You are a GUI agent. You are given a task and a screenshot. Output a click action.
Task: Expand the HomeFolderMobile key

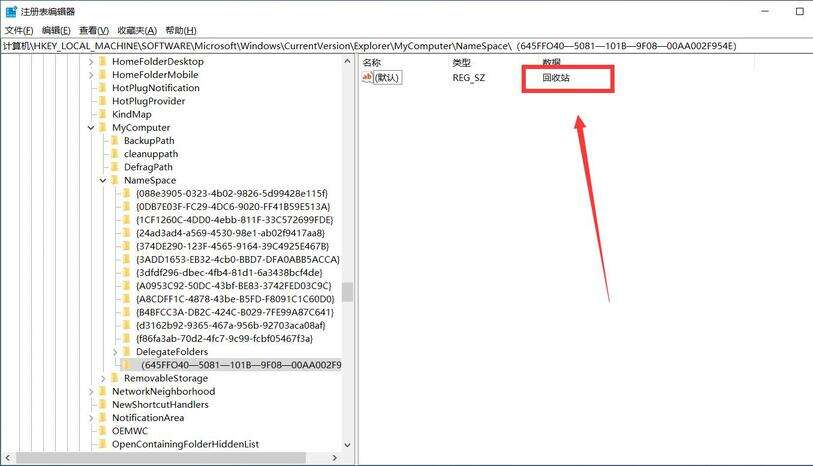click(91, 75)
